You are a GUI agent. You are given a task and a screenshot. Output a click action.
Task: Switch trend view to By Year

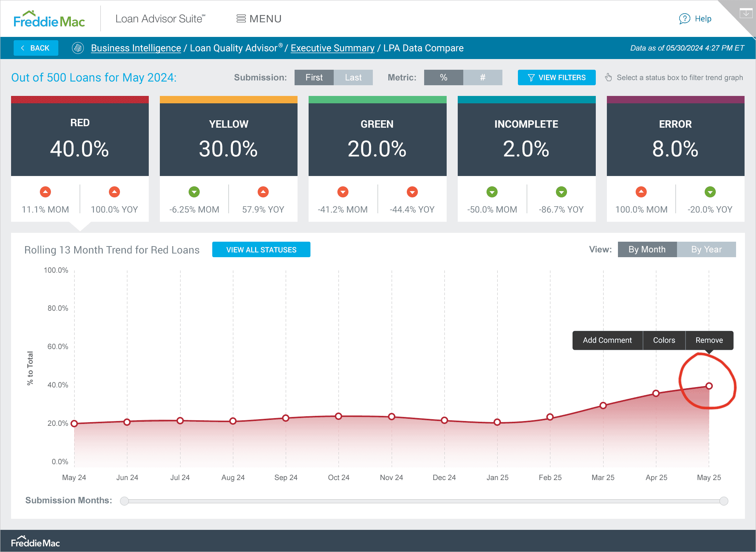coord(706,249)
